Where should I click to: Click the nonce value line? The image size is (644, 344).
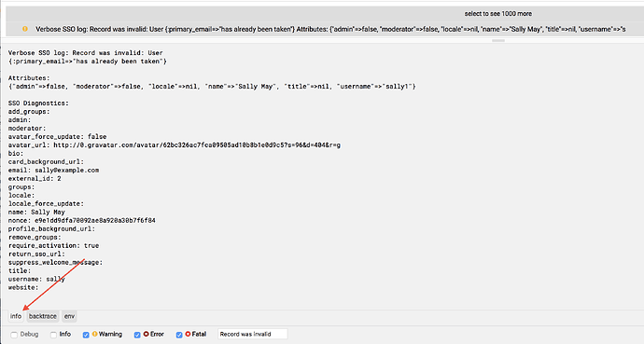82,221
